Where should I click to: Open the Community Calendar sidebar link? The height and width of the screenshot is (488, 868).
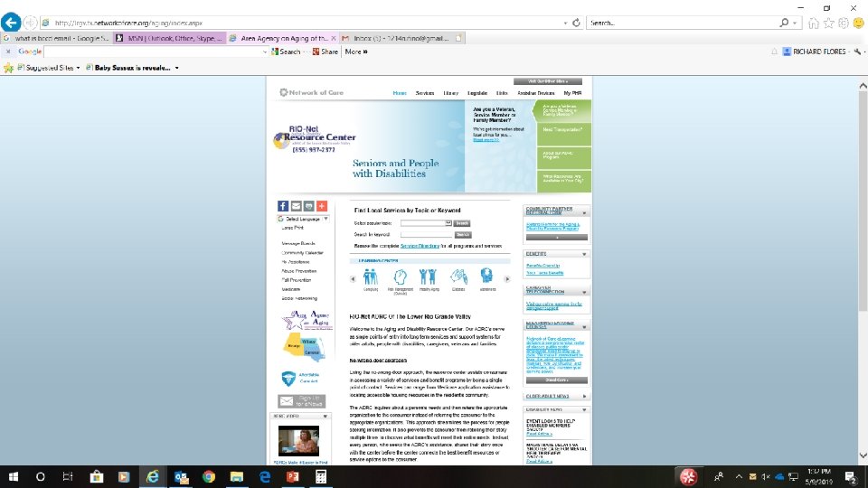(302, 253)
